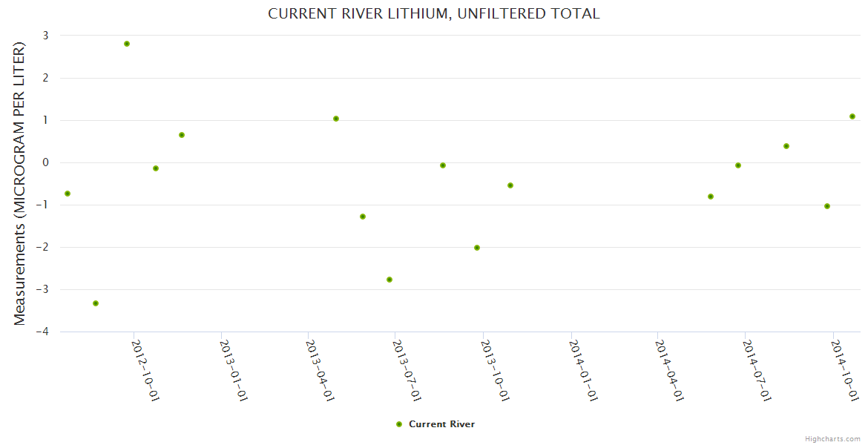Click the chart title Current River Lithium

(x=433, y=14)
